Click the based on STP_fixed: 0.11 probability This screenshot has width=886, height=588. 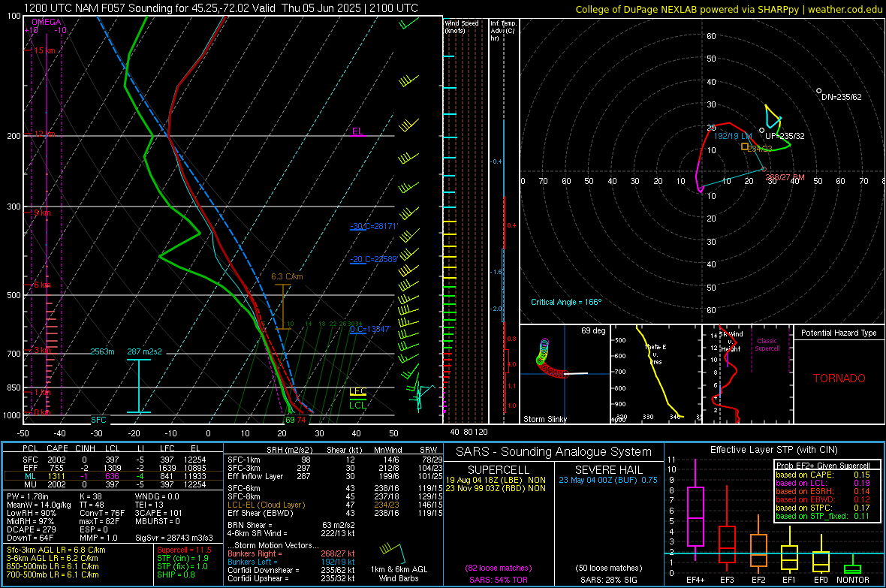pos(823,516)
